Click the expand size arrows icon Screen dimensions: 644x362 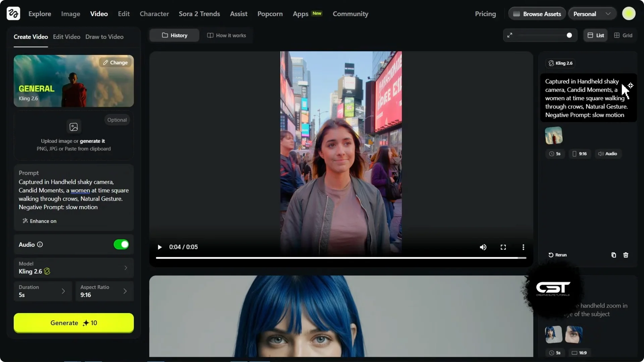[509, 35]
